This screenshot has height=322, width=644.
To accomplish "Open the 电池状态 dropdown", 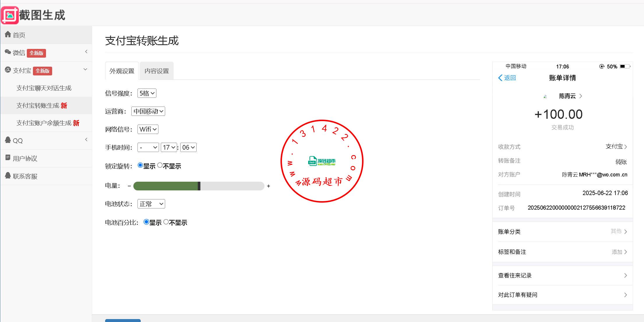I will pos(151,204).
